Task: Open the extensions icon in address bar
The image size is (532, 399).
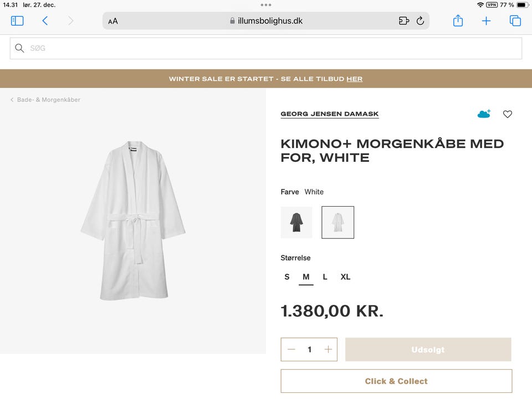Action: coord(404,21)
